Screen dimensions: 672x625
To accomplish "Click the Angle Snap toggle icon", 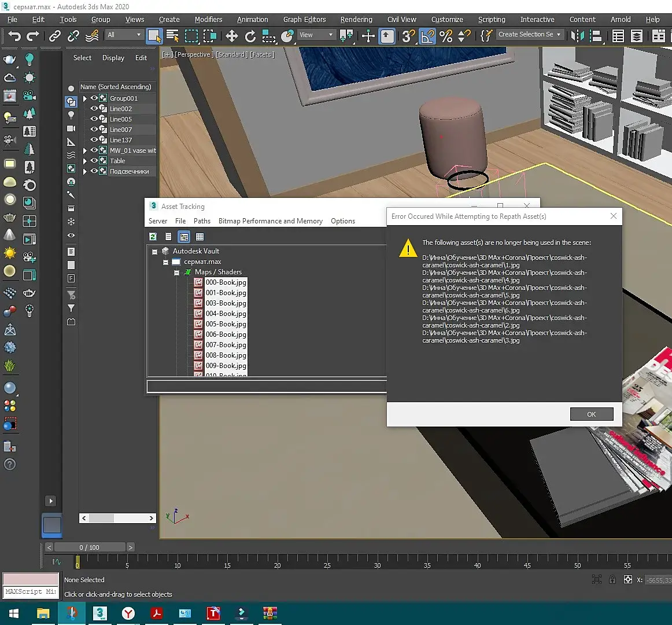I will click(x=427, y=36).
